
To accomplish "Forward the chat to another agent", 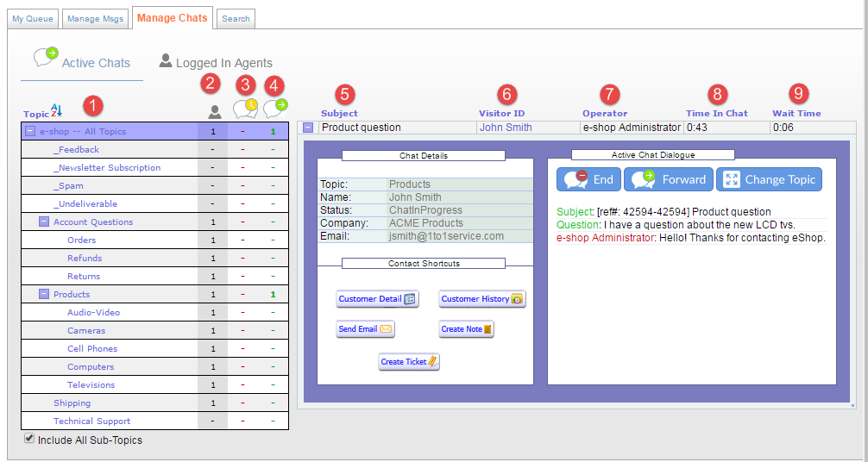I will [x=669, y=179].
